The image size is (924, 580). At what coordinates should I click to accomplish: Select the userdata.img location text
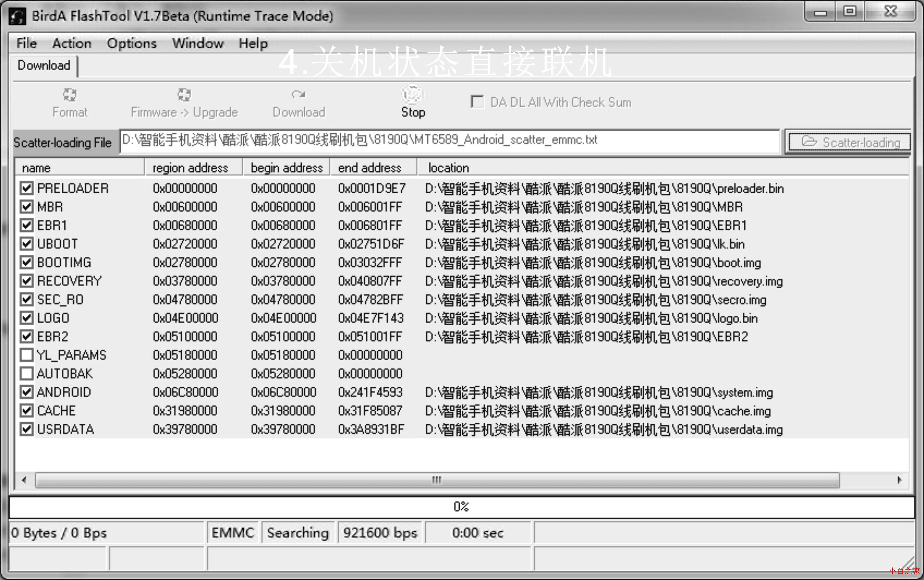(604, 429)
